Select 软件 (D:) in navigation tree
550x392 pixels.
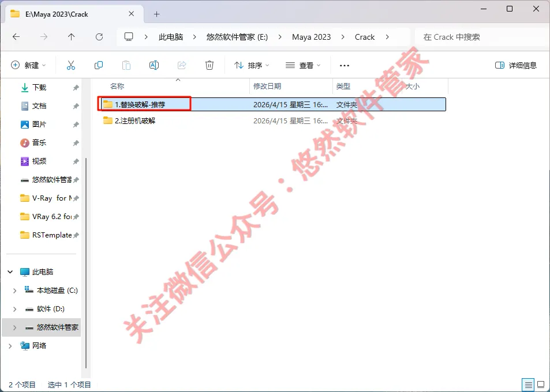50,309
